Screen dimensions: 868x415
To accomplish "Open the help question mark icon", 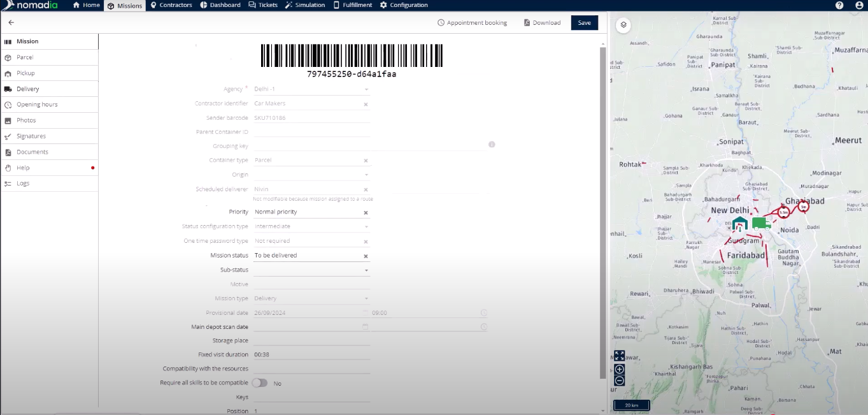I will 839,5.
